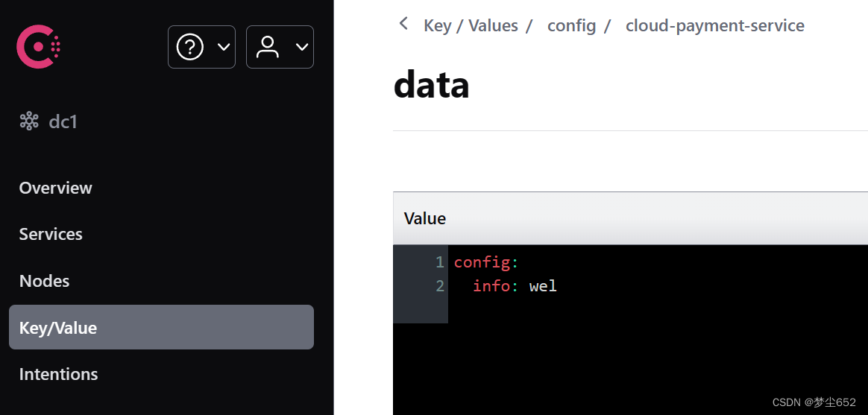Click the Consul logo icon
This screenshot has width=868, height=415.
(39, 46)
